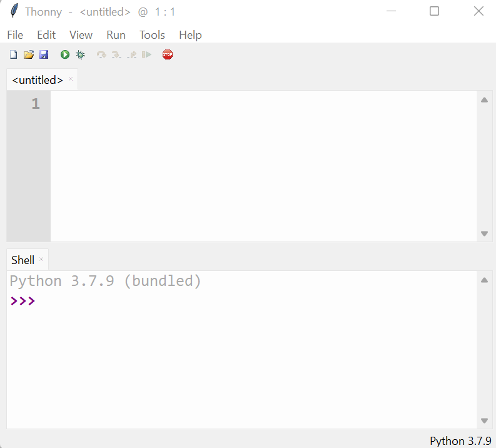Click the Resume debugging icon

146,54
